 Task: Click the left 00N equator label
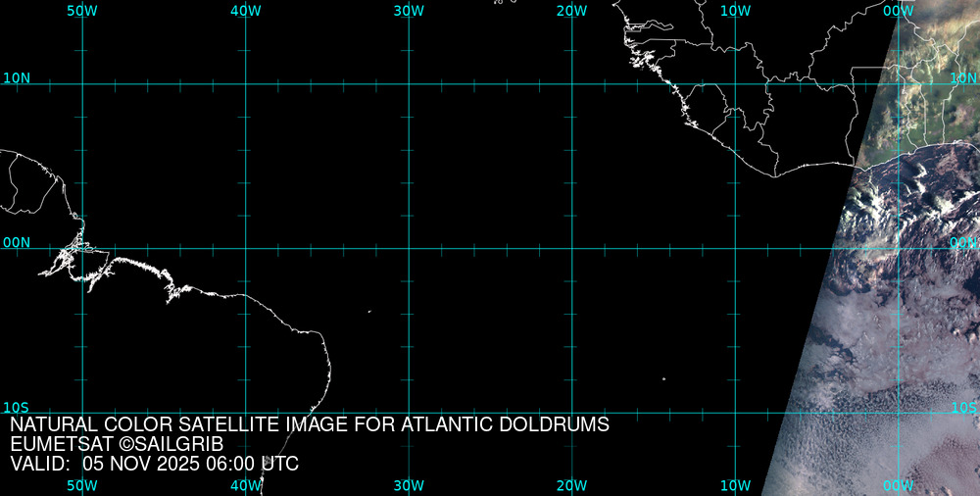click(x=16, y=242)
